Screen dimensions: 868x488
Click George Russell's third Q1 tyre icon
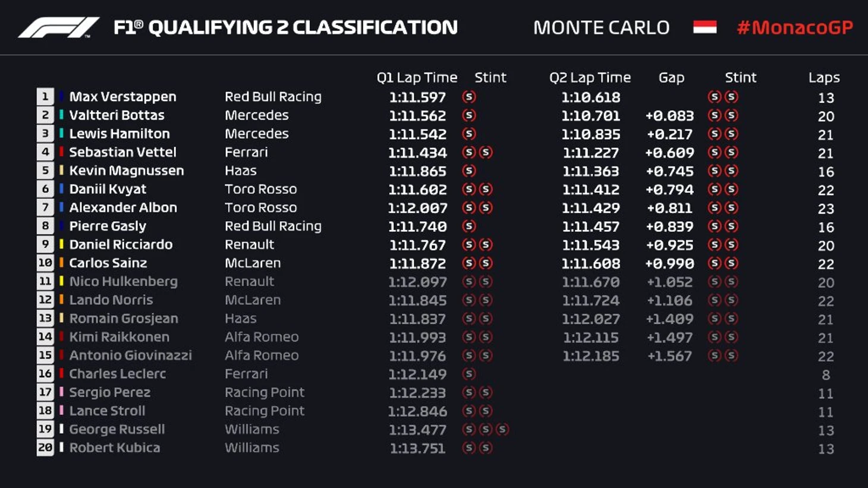click(502, 429)
